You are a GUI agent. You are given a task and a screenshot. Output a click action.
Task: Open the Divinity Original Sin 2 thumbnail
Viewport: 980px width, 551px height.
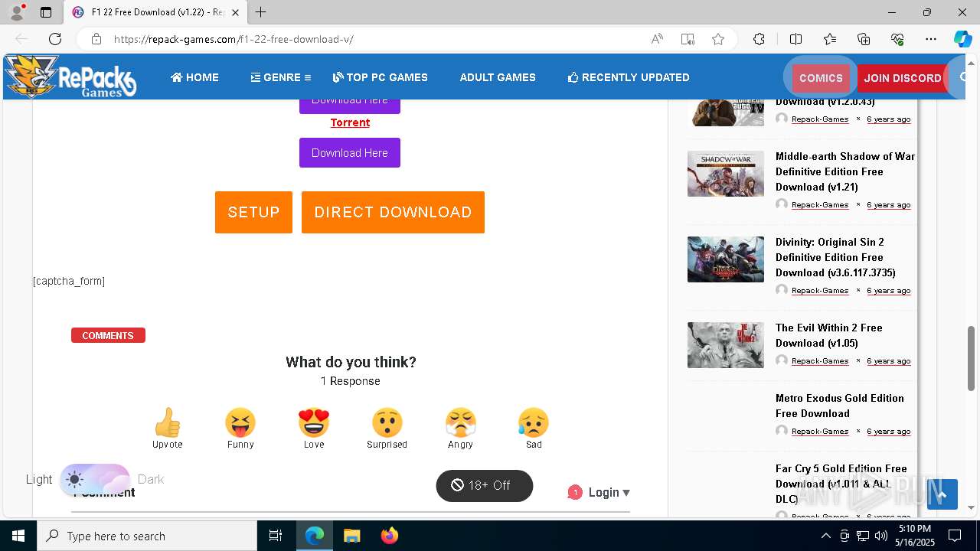point(726,259)
